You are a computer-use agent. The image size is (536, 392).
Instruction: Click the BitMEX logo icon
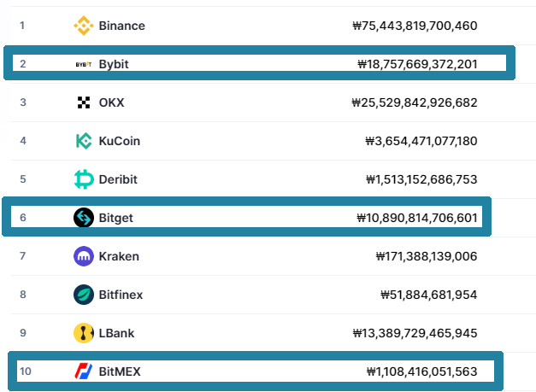pos(83,372)
